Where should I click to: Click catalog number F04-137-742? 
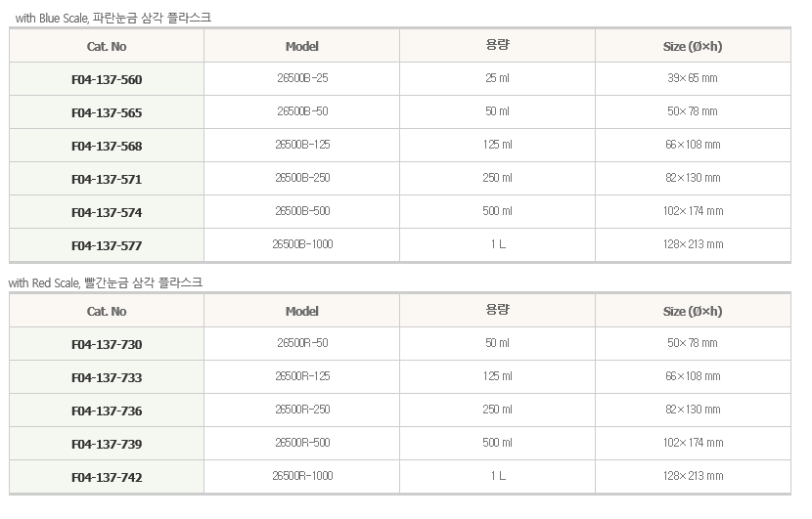click(x=107, y=477)
